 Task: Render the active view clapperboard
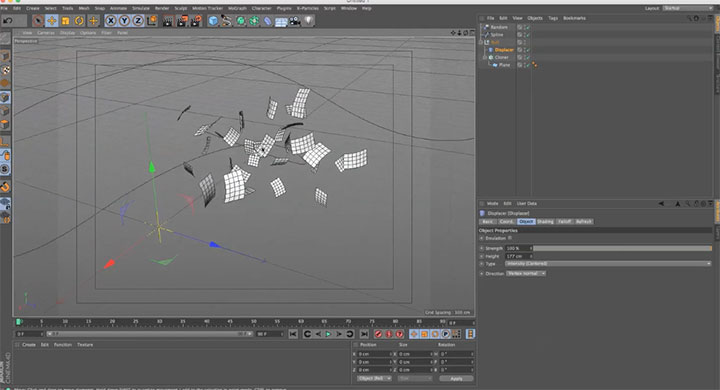point(168,21)
